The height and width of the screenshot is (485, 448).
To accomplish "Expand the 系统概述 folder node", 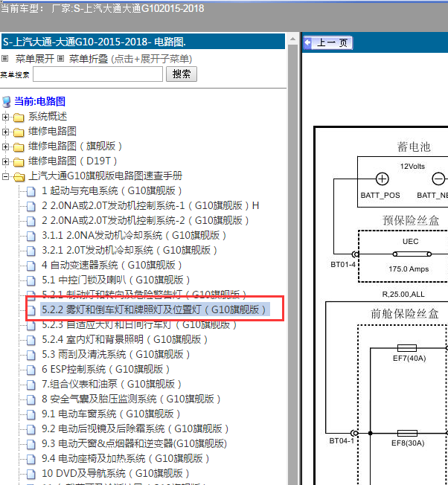I will coord(5,118).
